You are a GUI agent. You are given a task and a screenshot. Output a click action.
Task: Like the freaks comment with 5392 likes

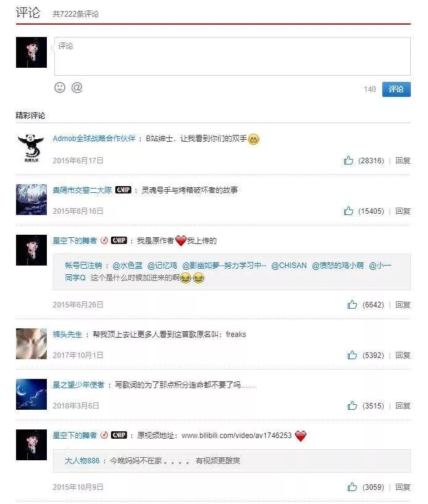pos(352,354)
